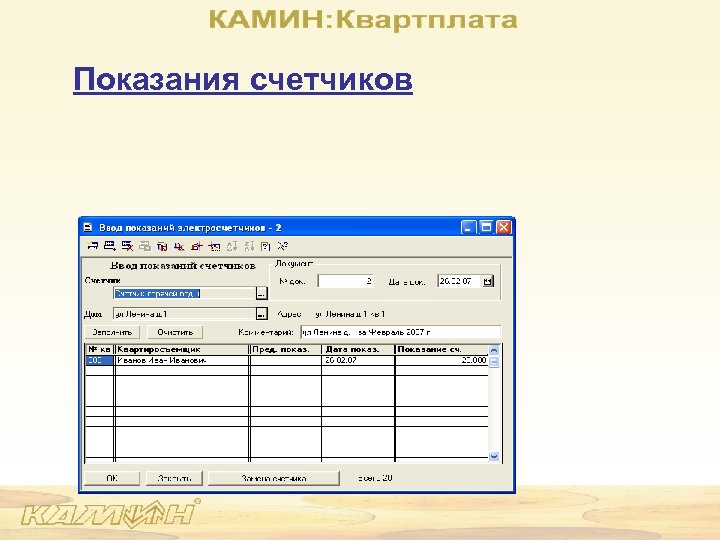Open the Счетчик selection ellipsis button
Screen dimensions: 720x540
[261, 293]
